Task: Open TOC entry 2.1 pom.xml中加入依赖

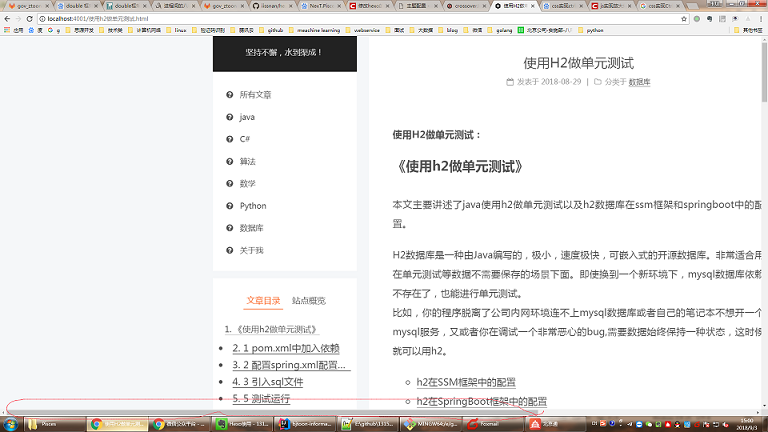Action: click(x=286, y=348)
